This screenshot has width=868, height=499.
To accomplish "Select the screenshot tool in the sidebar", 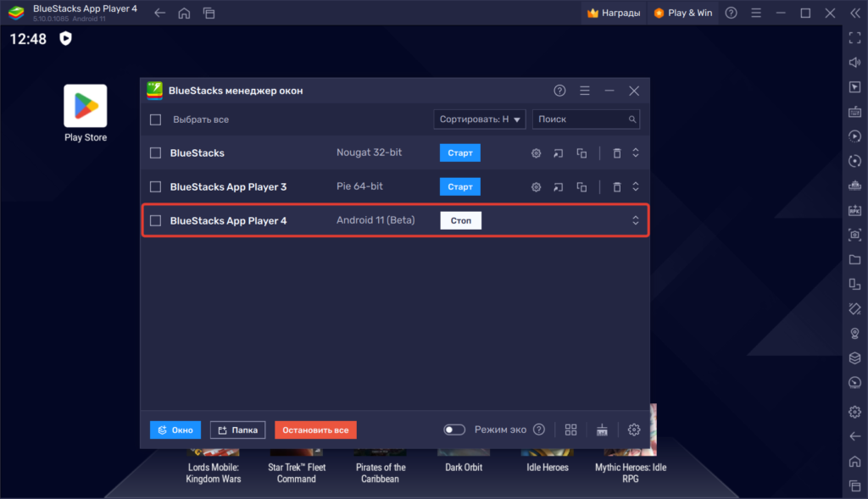I will pos(854,235).
